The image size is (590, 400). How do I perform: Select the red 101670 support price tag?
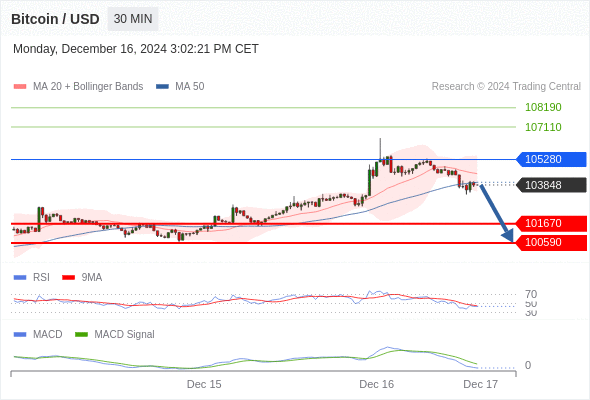(551, 223)
